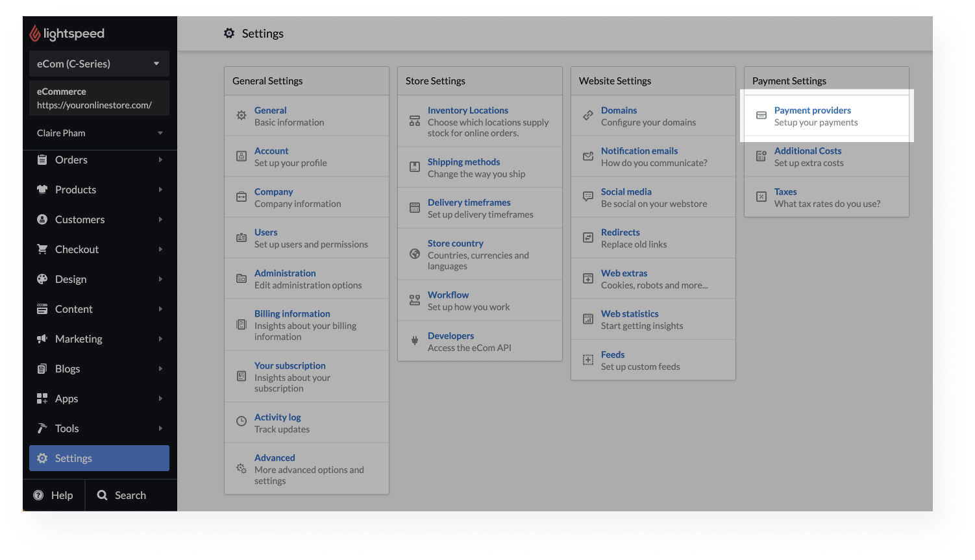
Task: Select the Products box icon
Action: pyautogui.click(x=42, y=189)
